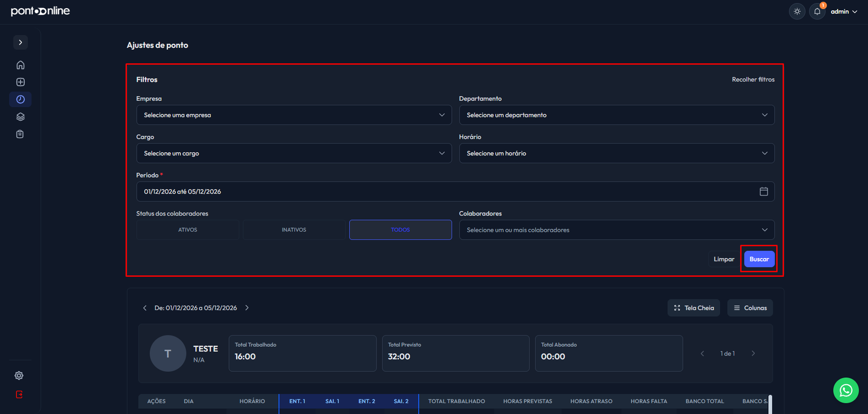Go to previous collaborator page arrow
Viewport: 868px width, 414px height.
coord(703,353)
